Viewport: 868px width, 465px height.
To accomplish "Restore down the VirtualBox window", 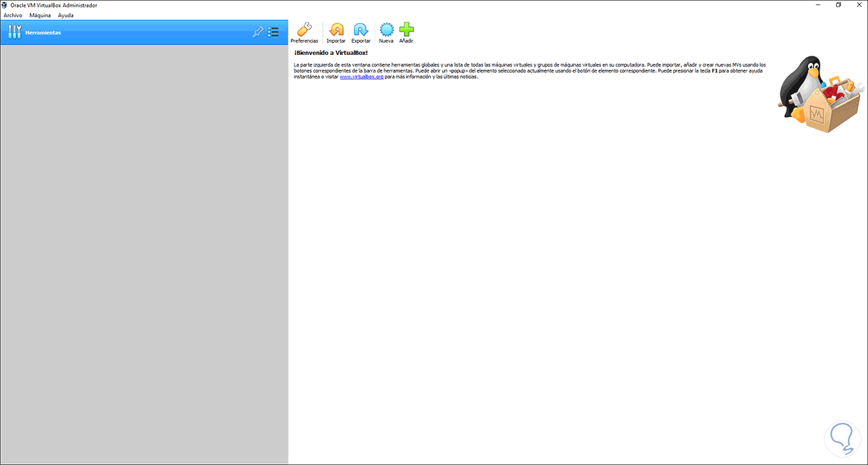I will 838,5.
